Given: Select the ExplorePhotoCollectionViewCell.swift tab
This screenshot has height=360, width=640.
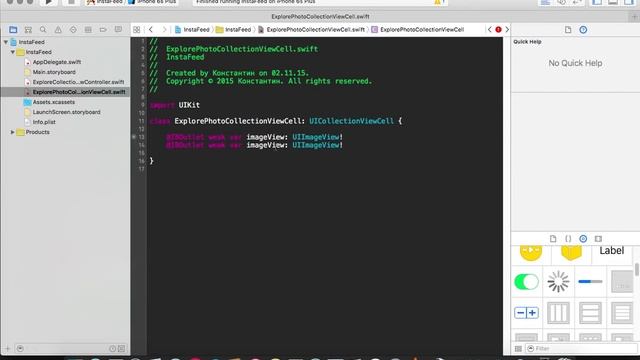Looking at the screenshot, I should [x=320, y=17].
